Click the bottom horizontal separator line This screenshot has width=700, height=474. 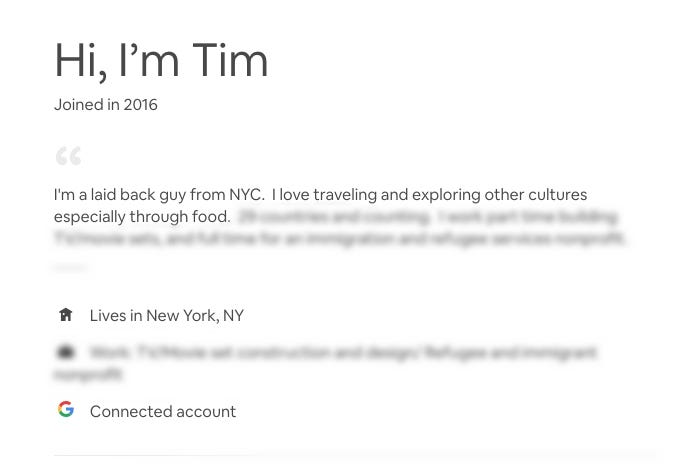pyautogui.click(x=354, y=455)
